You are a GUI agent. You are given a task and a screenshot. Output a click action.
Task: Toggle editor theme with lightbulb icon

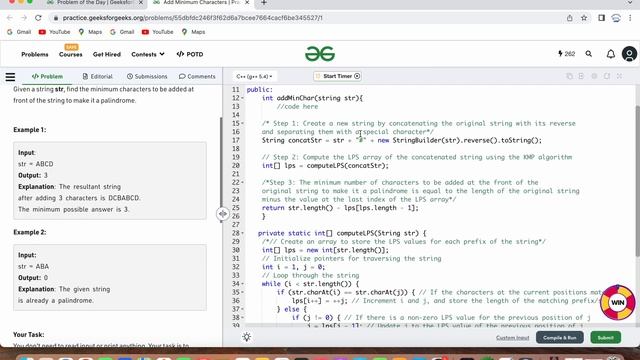247,337
